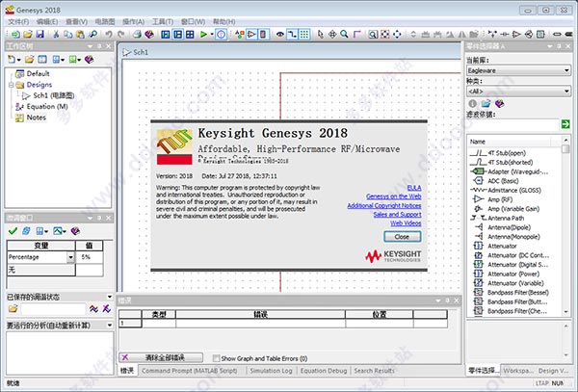Open the Genesys on the Web link

[x=394, y=196]
